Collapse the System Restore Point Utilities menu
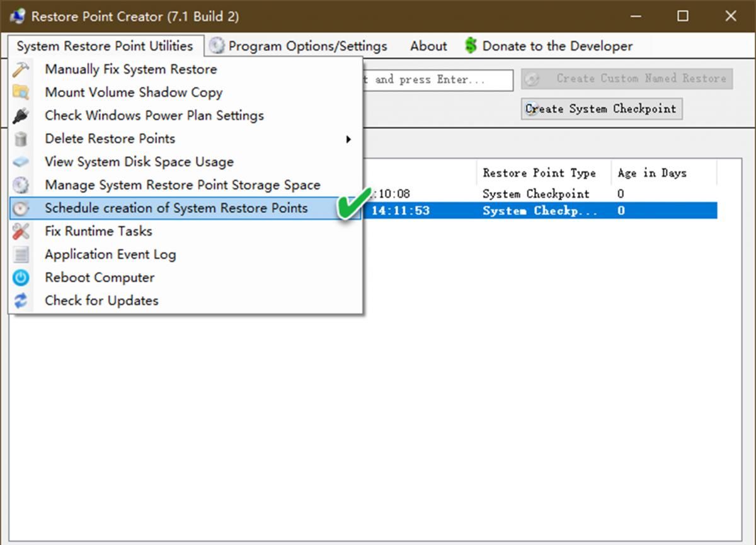Screen dimensions: 756x545 [x=106, y=46]
